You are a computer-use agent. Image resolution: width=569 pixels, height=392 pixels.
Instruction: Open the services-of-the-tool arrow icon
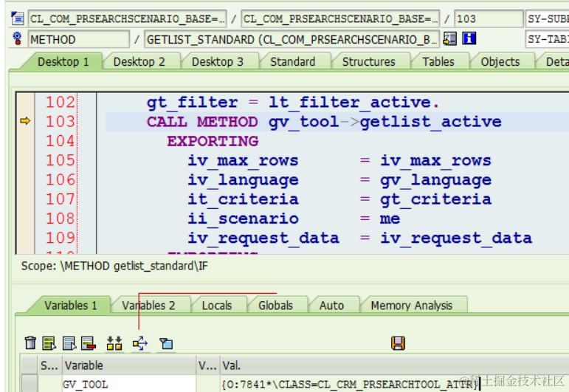pos(140,343)
